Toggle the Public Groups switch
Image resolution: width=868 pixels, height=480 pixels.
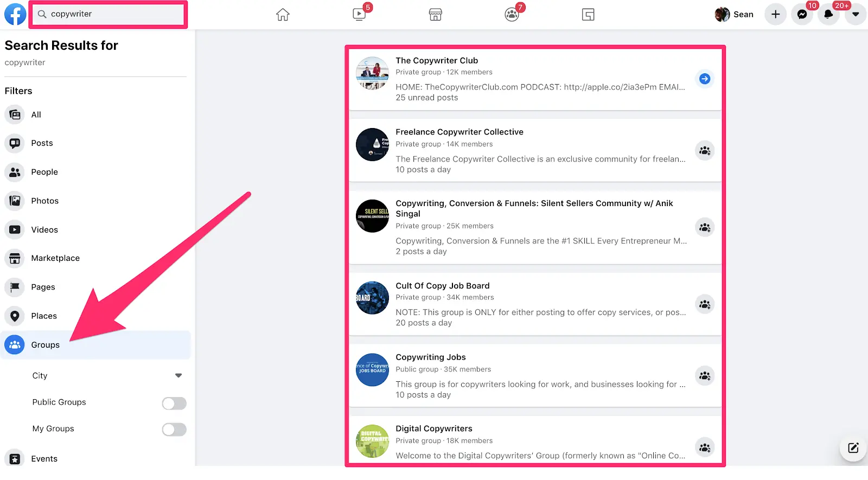174,403
